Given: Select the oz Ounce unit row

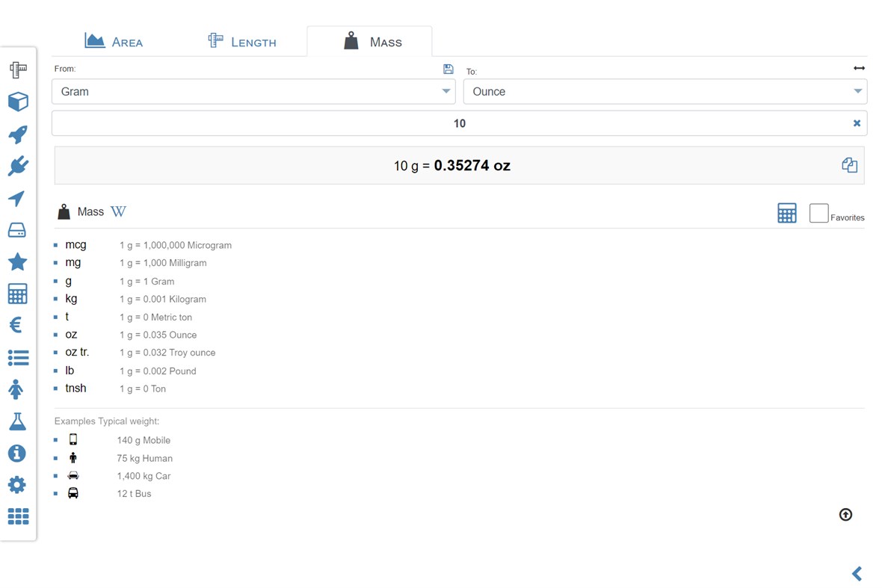Looking at the screenshot, I should [x=126, y=335].
